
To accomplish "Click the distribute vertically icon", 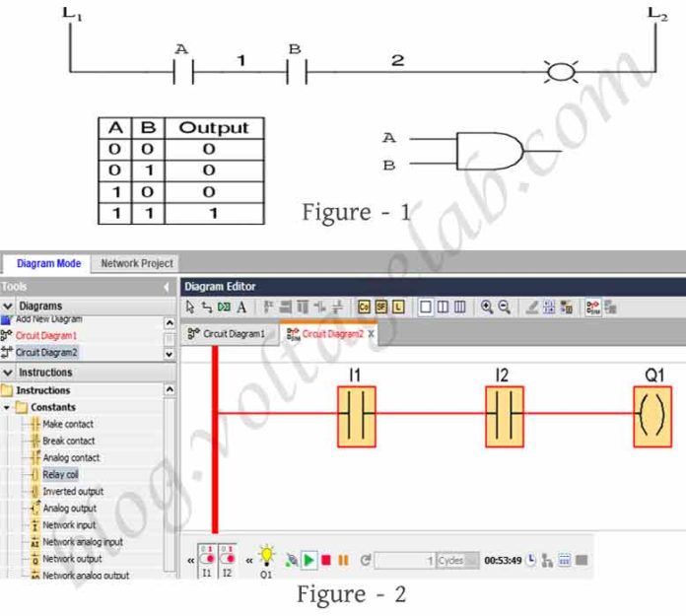I will (337, 308).
